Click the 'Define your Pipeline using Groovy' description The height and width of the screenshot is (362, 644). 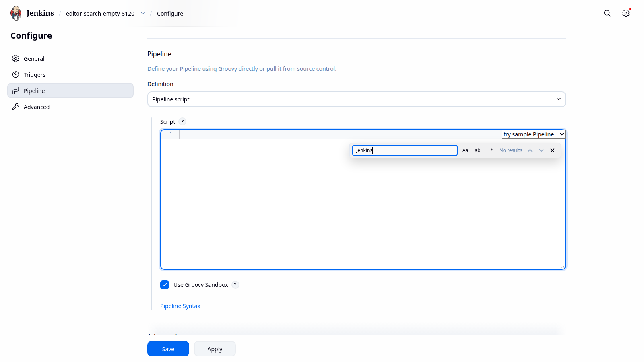click(x=242, y=69)
